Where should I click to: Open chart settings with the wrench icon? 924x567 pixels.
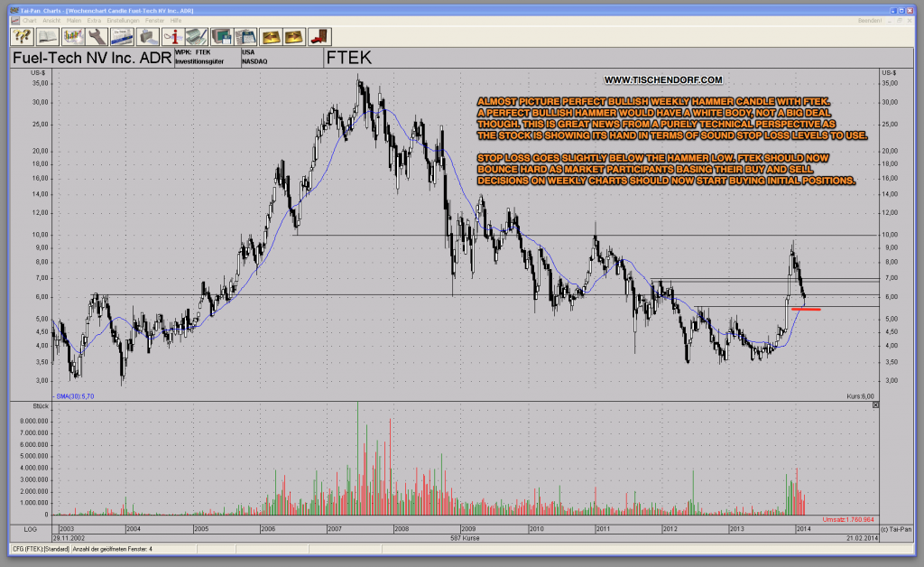[x=96, y=36]
